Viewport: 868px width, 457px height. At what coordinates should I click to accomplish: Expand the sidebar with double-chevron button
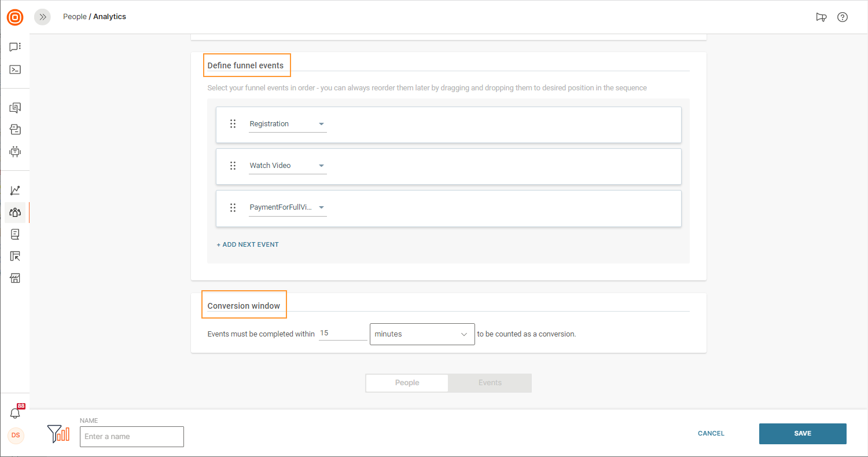pos(42,17)
